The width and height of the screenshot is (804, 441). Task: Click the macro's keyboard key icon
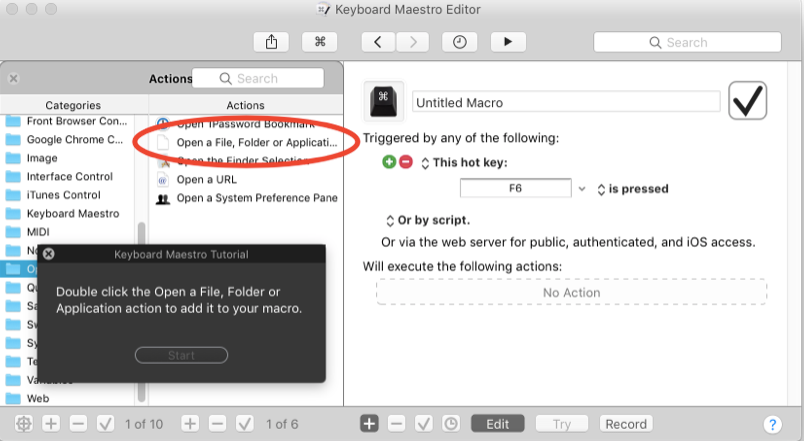pyautogui.click(x=383, y=101)
